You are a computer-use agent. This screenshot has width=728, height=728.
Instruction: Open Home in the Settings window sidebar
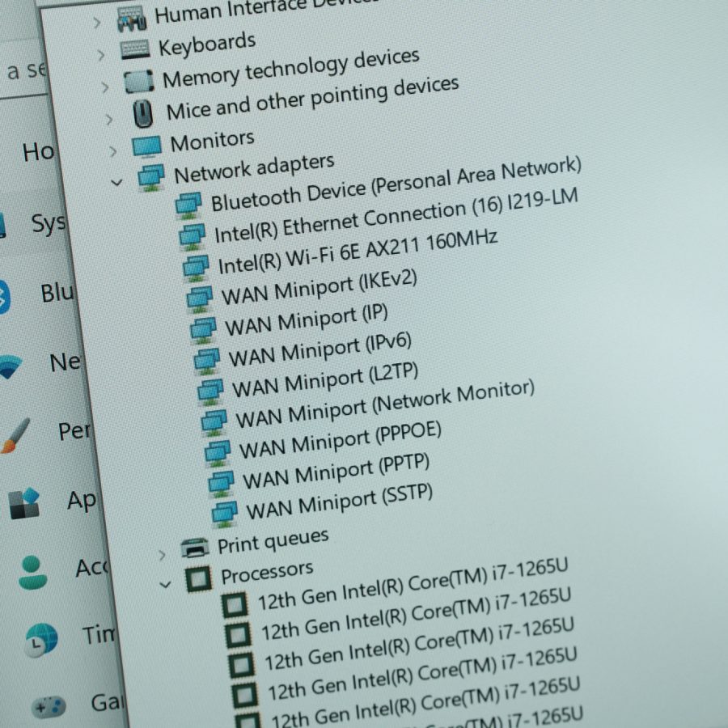39,152
